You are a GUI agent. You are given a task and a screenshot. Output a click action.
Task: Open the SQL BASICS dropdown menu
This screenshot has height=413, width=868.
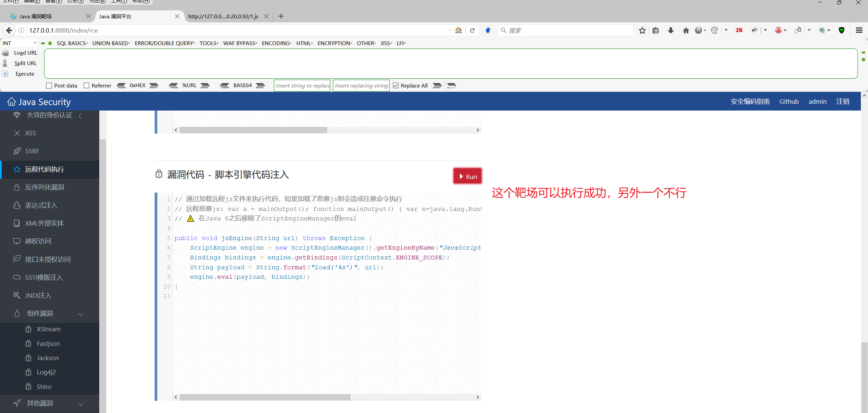pyautogui.click(x=72, y=43)
